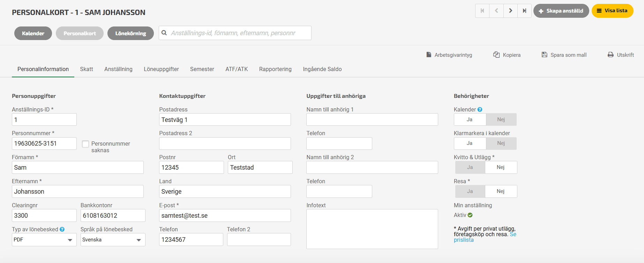Click Spara som mall save icon
644x263 pixels.
544,55
